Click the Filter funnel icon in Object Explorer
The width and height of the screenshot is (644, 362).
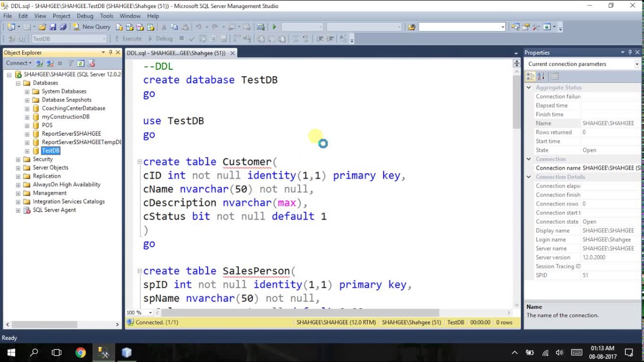coord(71,63)
